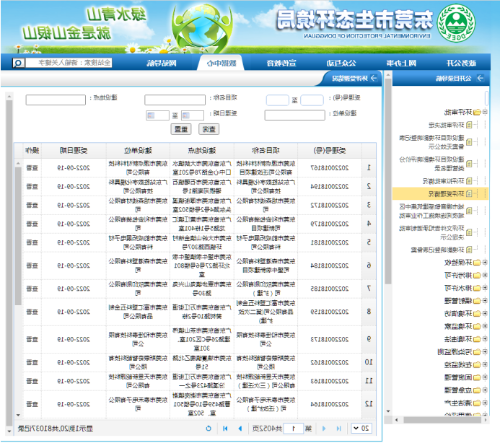
Task: Click the pagination refresh icon
Action: click(x=209, y=429)
